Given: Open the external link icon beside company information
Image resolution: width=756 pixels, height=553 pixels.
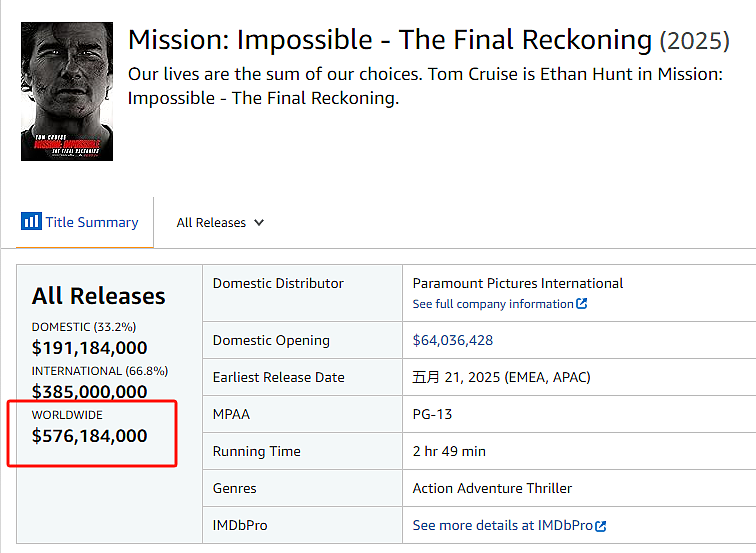Looking at the screenshot, I should pyautogui.click(x=581, y=304).
